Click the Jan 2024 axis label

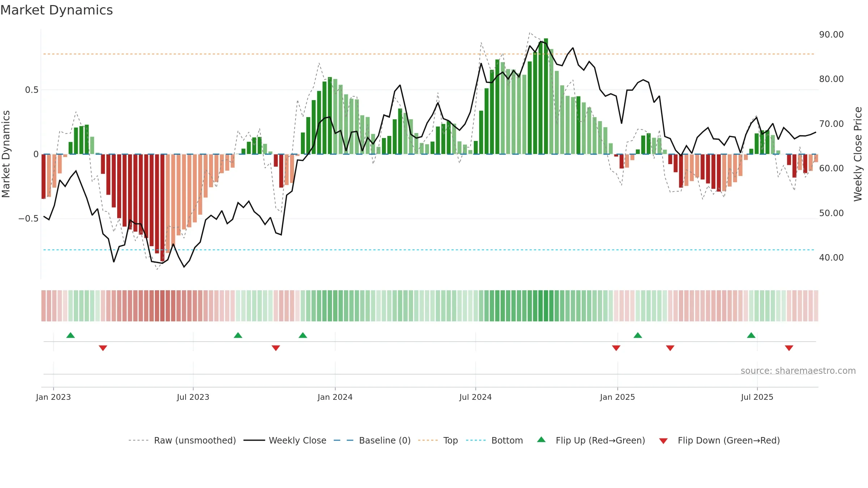[x=335, y=397]
